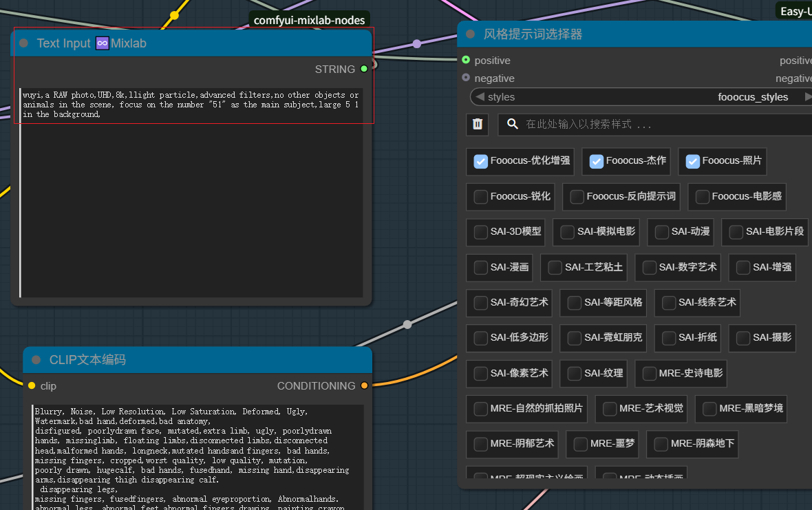The width and height of the screenshot is (812, 510).
Task: Toggle SAI-等距风格 style
Action: [575, 303]
